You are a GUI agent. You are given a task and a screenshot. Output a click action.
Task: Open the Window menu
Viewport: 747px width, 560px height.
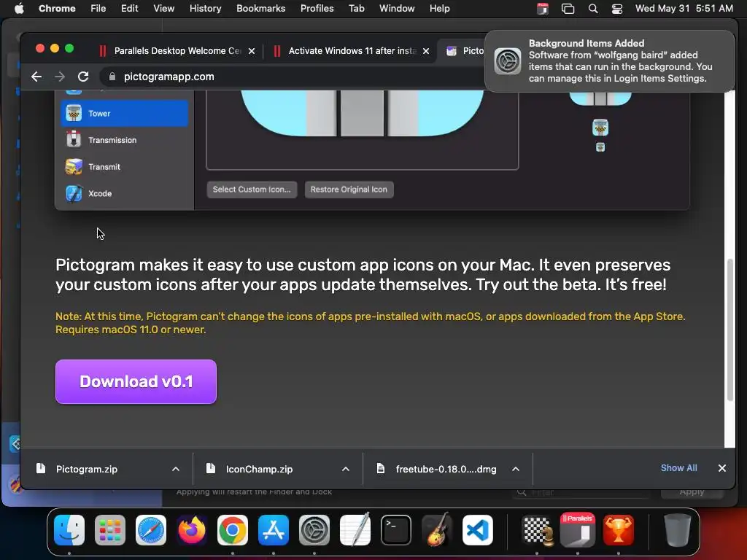tap(397, 9)
